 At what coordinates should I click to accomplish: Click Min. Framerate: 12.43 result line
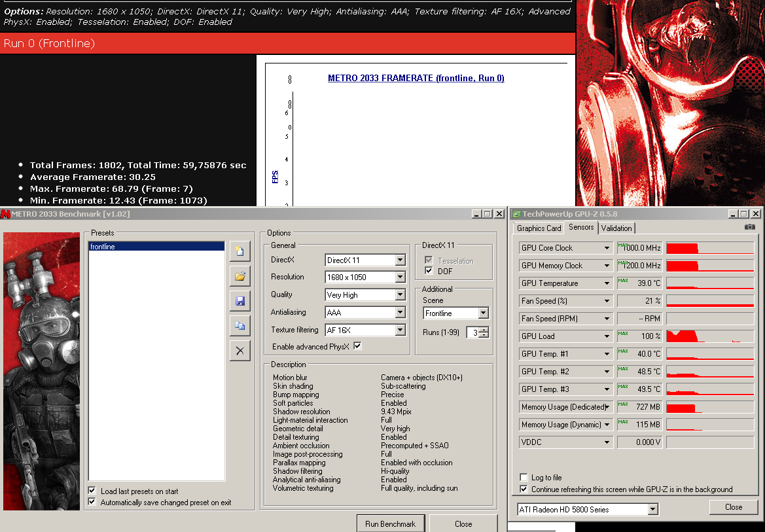point(118,201)
